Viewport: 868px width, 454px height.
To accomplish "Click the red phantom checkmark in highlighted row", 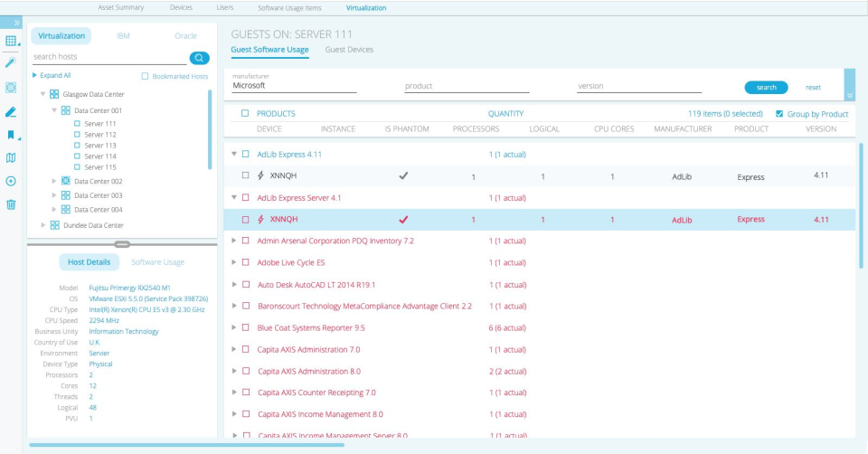I will coord(403,219).
